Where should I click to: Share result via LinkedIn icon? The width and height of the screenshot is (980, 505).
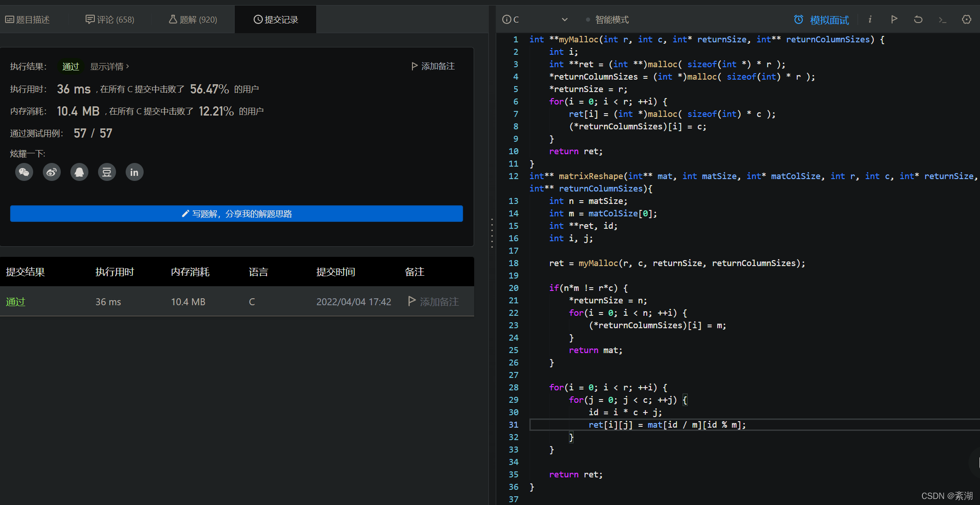(x=134, y=172)
